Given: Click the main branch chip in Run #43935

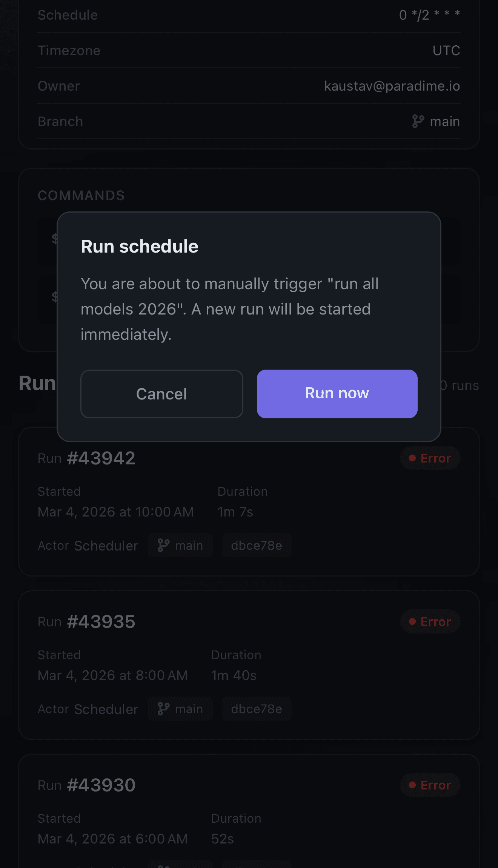Looking at the screenshot, I should coord(180,709).
